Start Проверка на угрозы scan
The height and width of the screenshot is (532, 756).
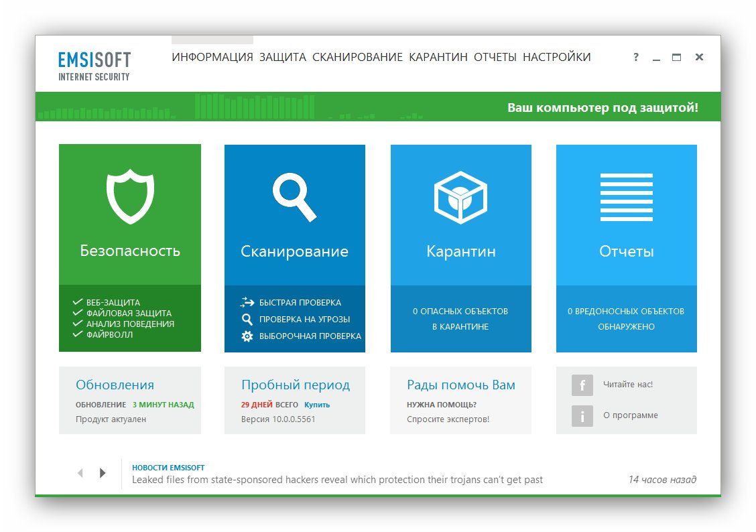[304, 320]
